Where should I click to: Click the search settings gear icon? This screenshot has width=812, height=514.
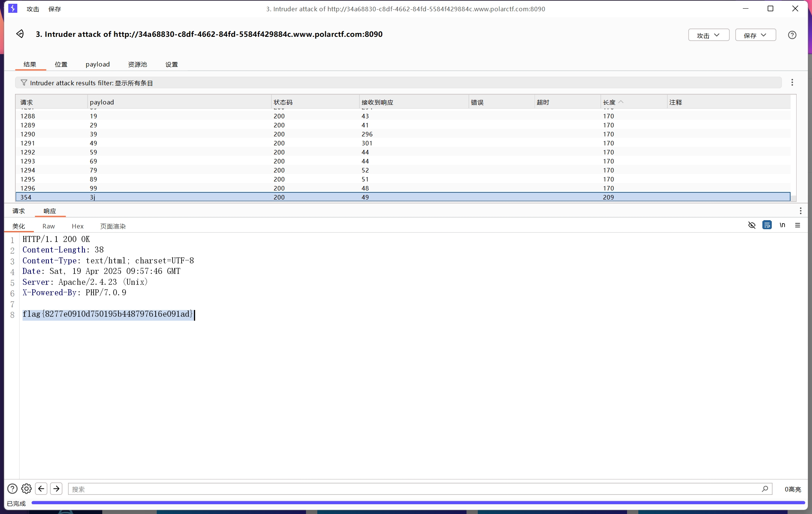[x=26, y=489]
